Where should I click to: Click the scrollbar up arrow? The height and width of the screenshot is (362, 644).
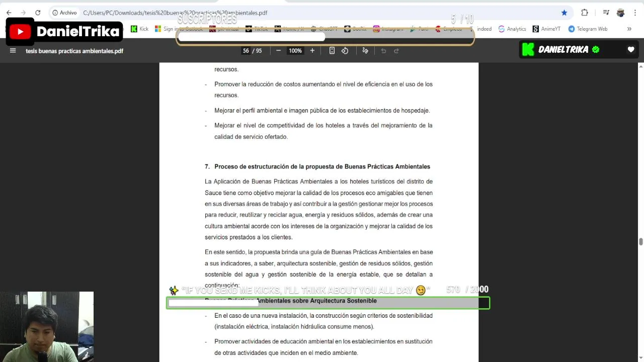[640, 66]
